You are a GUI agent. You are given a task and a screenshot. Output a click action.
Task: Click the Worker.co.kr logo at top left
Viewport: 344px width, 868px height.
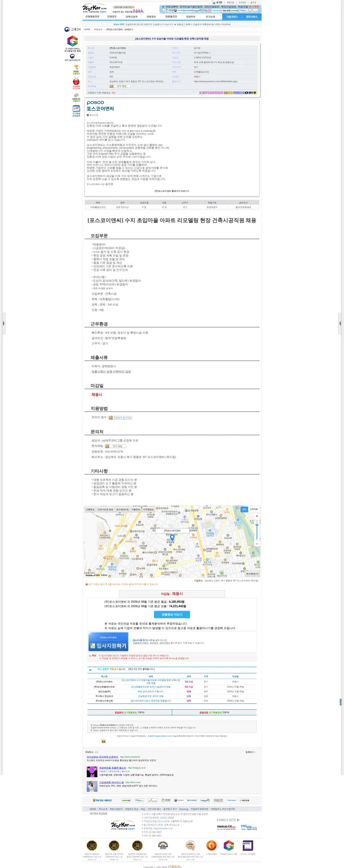point(95,8)
